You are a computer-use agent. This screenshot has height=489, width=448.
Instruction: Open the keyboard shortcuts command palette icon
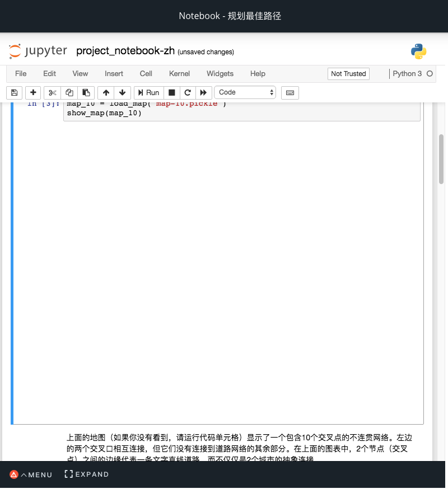click(290, 92)
